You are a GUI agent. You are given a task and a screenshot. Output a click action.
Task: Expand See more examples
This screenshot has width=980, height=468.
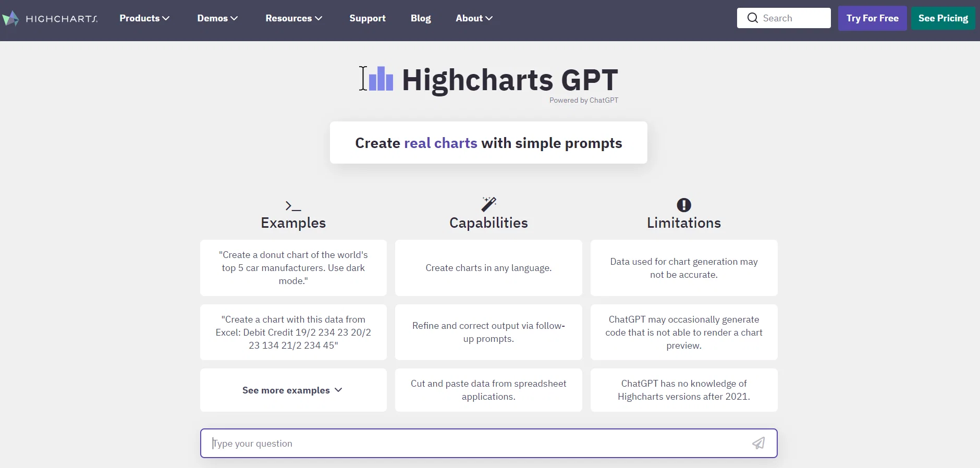(x=293, y=390)
